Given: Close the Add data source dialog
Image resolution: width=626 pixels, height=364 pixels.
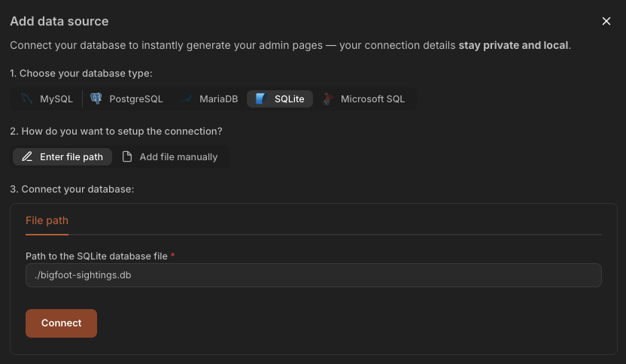Looking at the screenshot, I should 606,21.
